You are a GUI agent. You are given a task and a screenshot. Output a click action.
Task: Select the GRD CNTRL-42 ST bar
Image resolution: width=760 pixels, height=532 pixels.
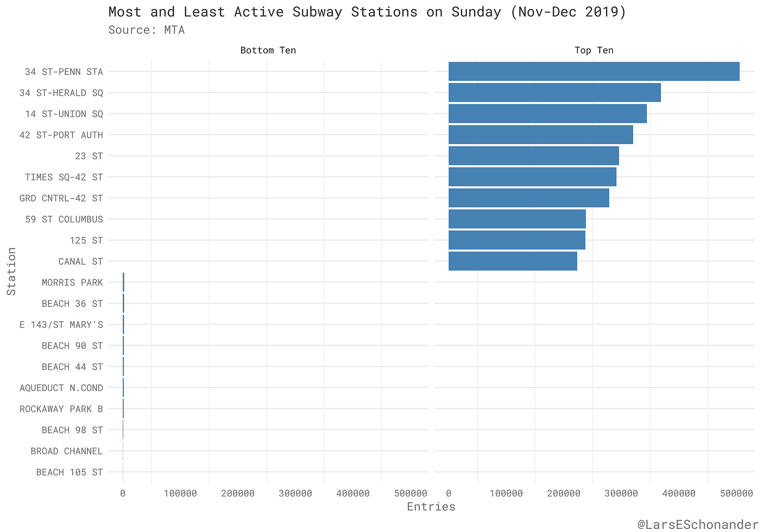pos(528,198)
